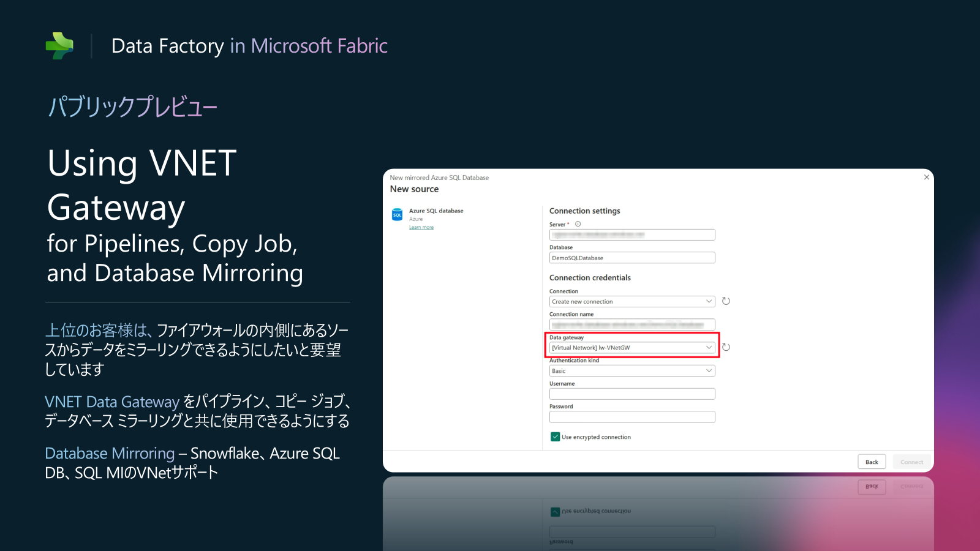Click the Username input field

click(x=632, y=394)
